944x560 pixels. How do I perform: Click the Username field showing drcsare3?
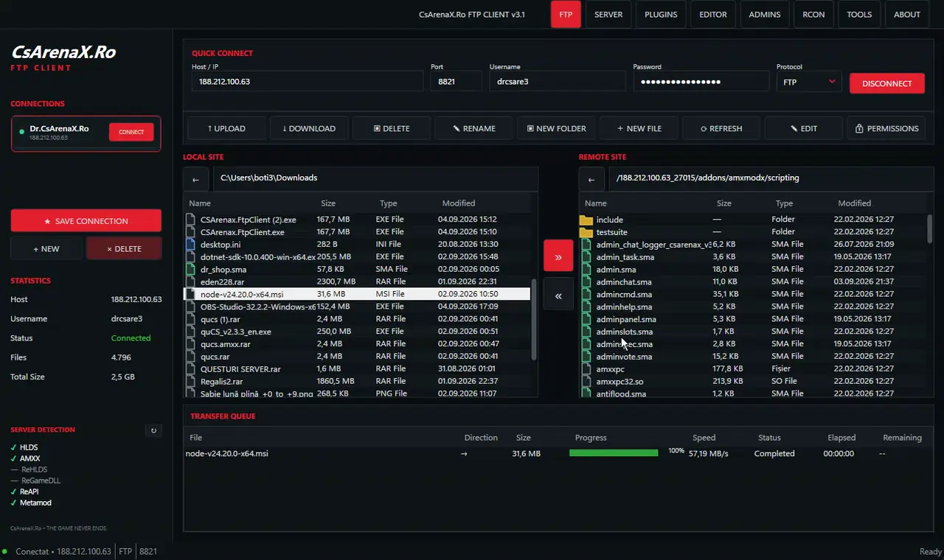(x=558, y=82)
